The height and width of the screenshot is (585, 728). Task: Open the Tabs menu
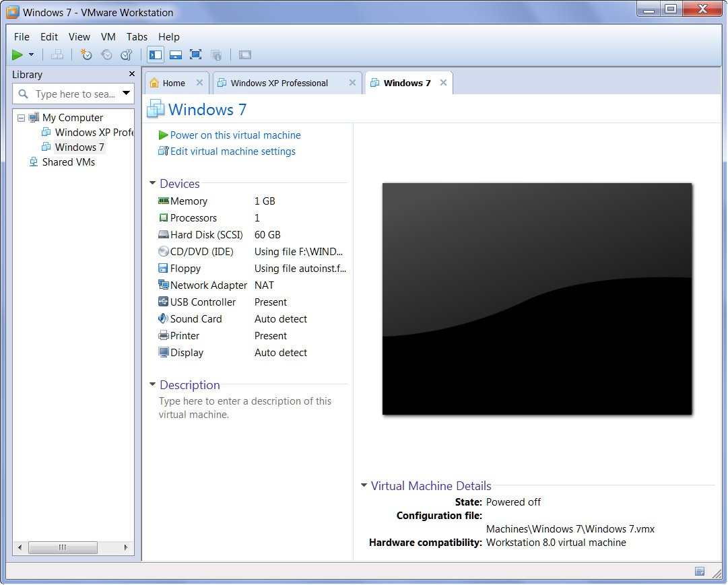point(137,36)
